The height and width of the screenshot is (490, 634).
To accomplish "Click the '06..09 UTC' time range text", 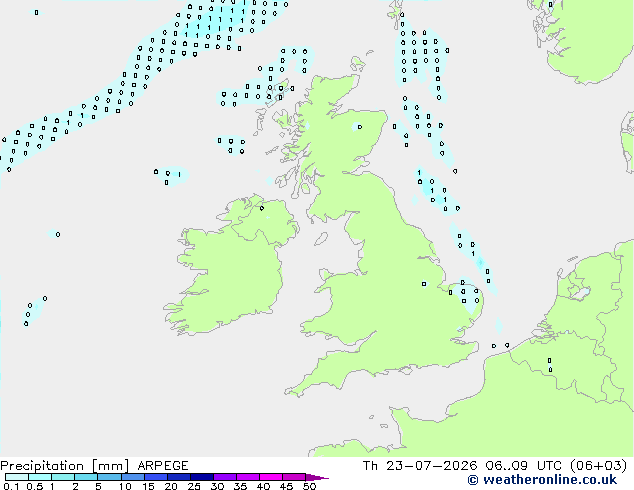I will point(523,466).
